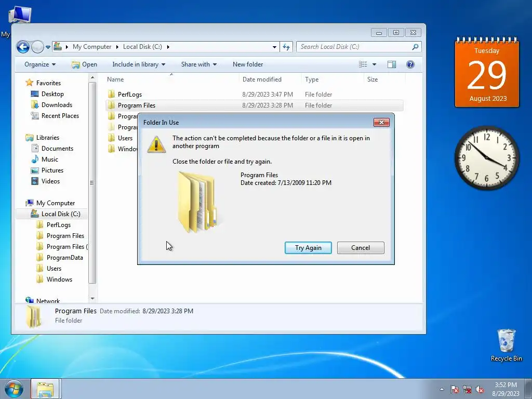Open Program Files in the navigation tree
Image resolution: width=532 pixels, height=399 pixels.
65,236
